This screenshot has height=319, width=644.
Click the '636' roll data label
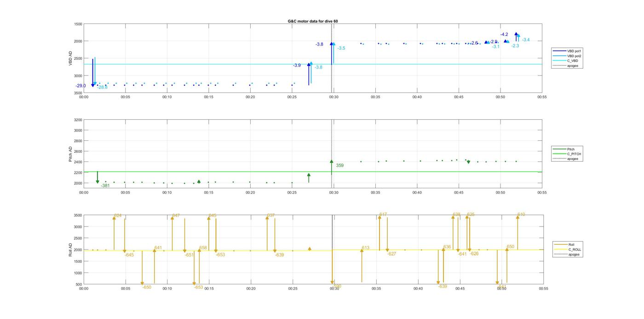click(447, 247)
